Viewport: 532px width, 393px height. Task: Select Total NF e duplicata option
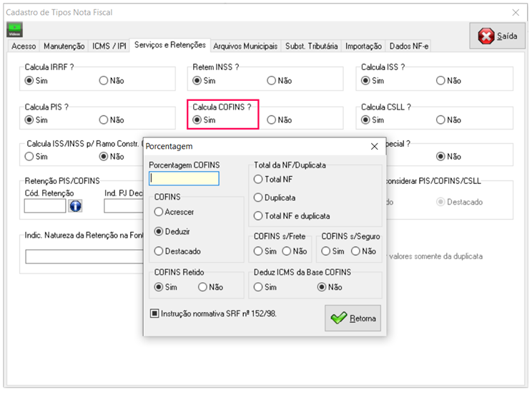258,215
